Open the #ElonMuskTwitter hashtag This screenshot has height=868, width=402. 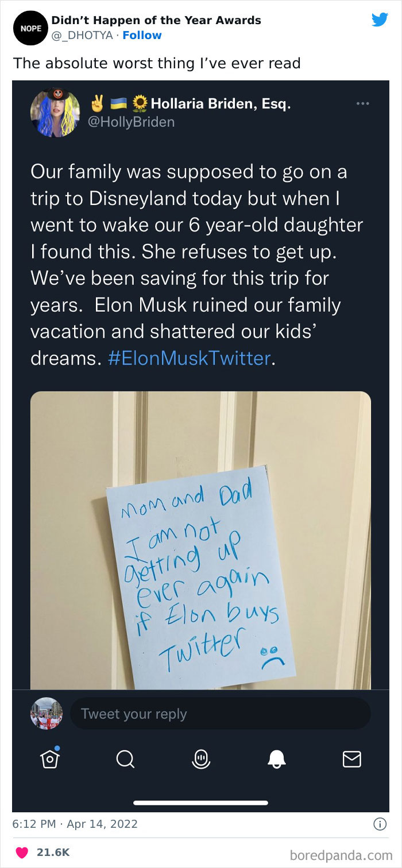pos(189,358)
